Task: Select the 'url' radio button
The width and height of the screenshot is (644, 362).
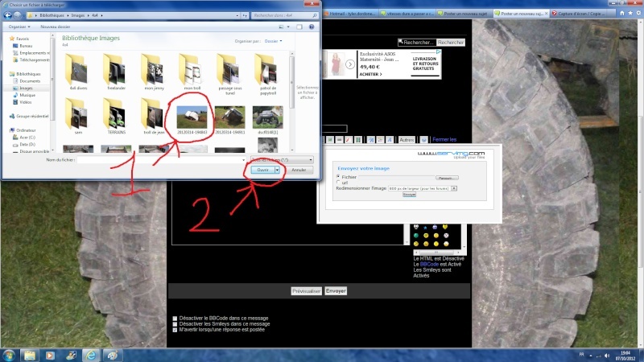Action: point(338,183)
